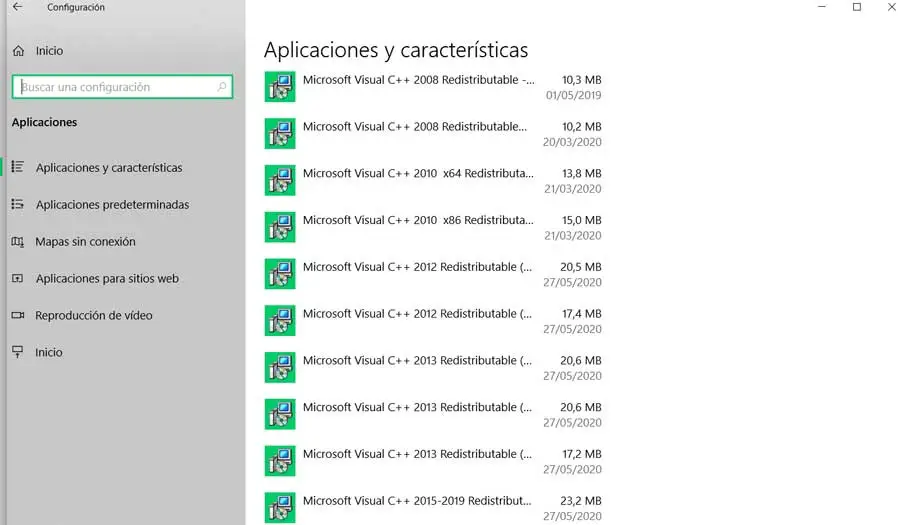
Task: Click installer icon of Visual C++ 2012 17,4 MB
Action: pos(280,321)
